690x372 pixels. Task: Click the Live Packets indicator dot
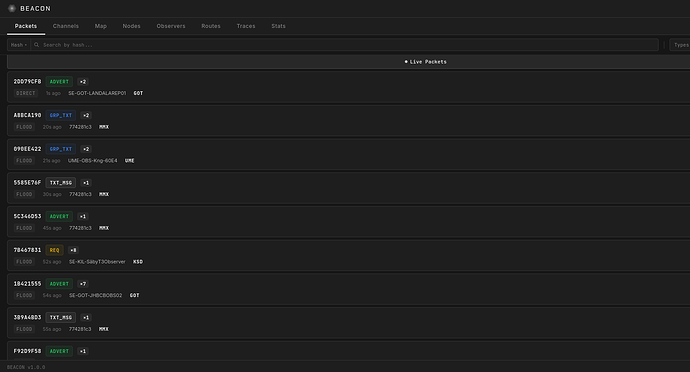point(406,62)
